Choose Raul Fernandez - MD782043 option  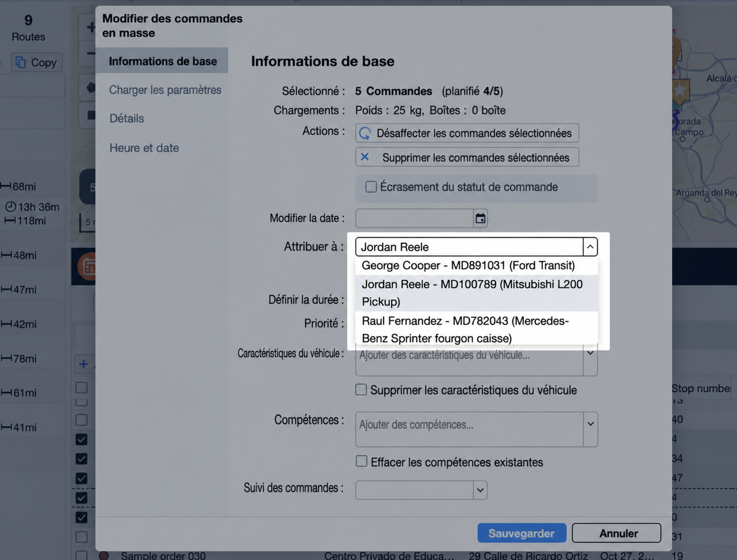477,329
